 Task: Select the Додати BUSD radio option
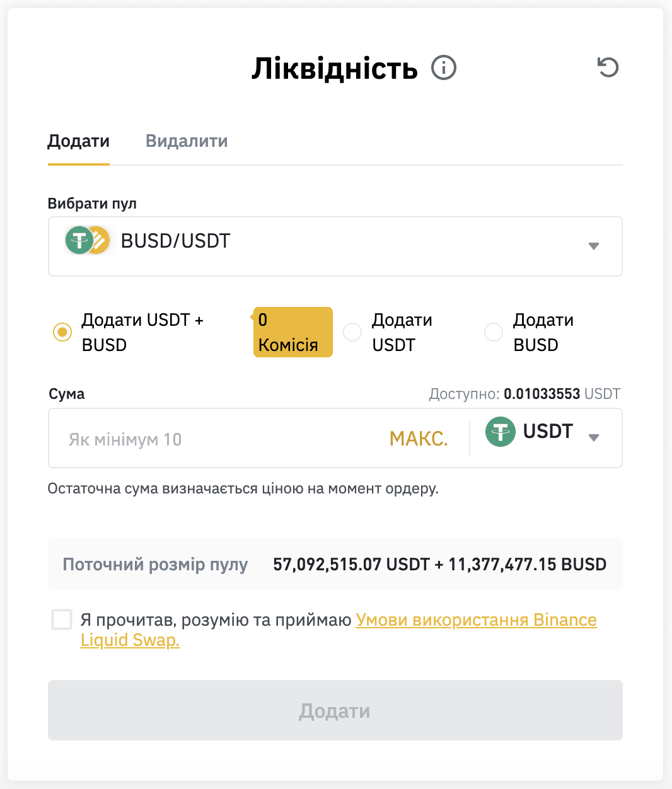tap(494, 332)
